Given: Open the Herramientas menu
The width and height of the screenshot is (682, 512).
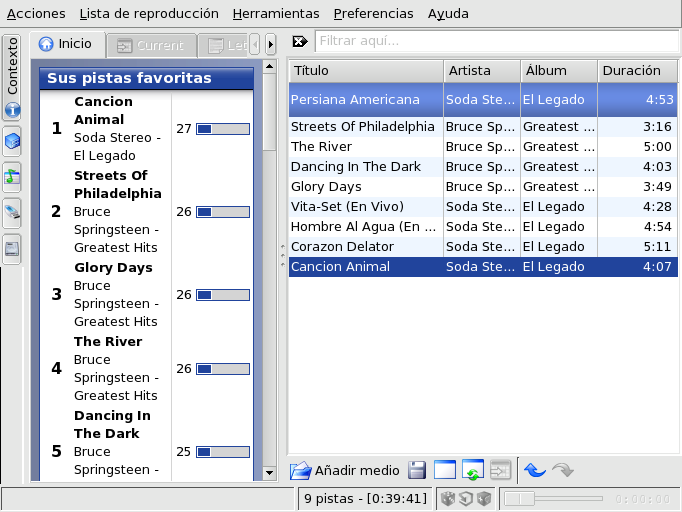Looking at the screenshot, I should pyautogui.click(x=276, y=13).
